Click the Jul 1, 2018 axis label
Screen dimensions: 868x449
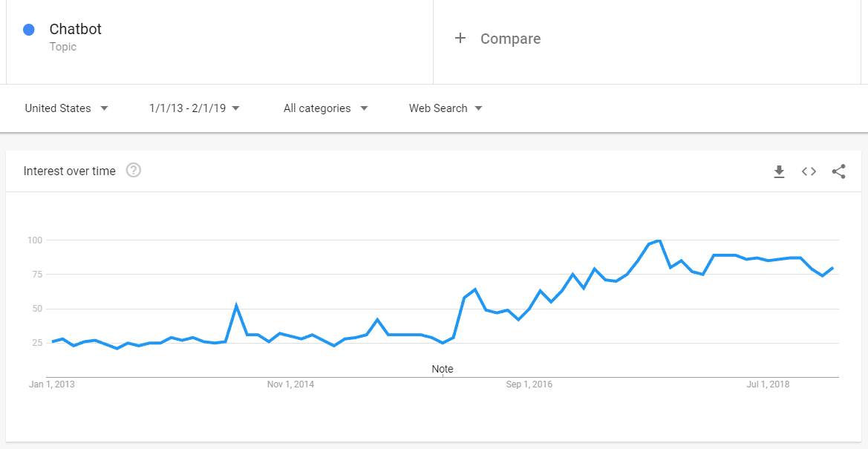pos(768,384)
